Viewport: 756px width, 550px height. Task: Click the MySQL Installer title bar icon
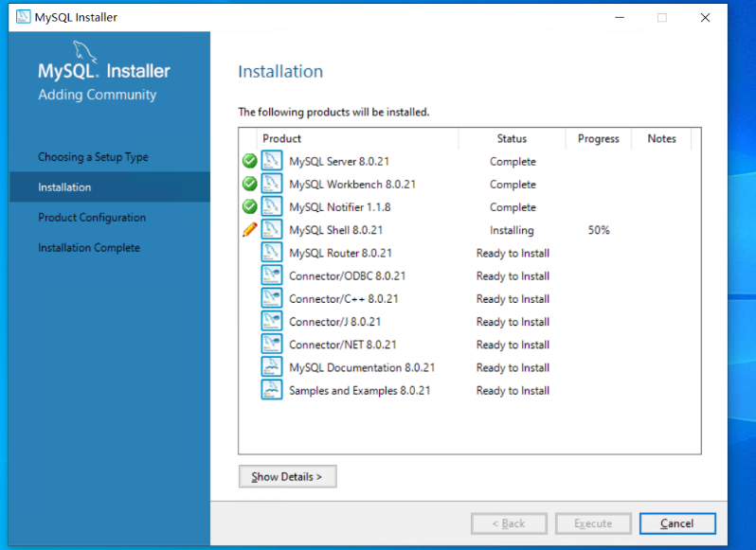[23, 17]
